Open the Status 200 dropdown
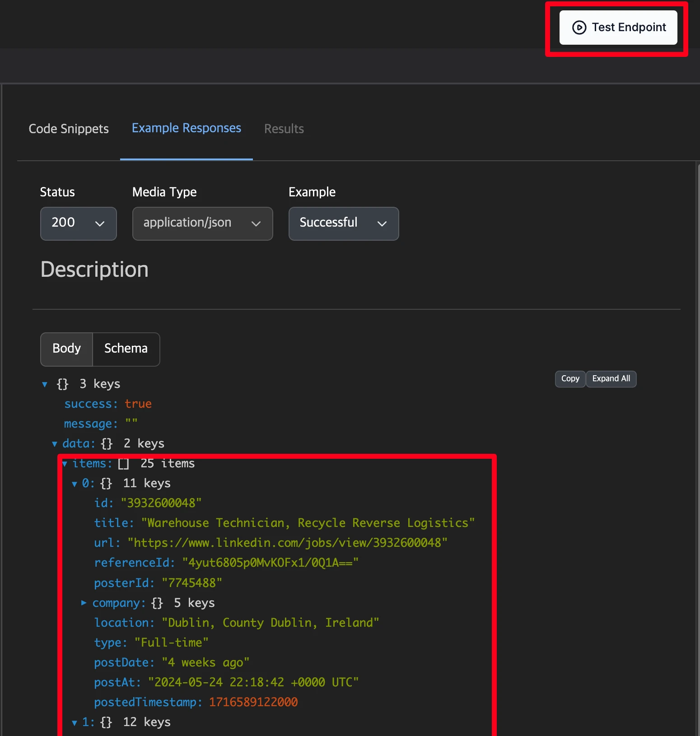 tap(79, 224)
